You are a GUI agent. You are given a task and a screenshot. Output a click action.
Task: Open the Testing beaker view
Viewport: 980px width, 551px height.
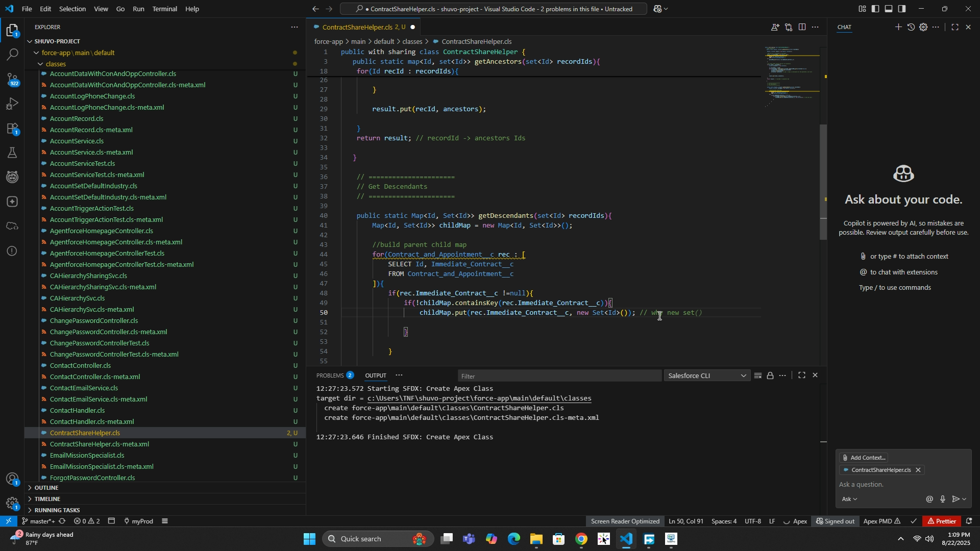click(x=12, y=153)
